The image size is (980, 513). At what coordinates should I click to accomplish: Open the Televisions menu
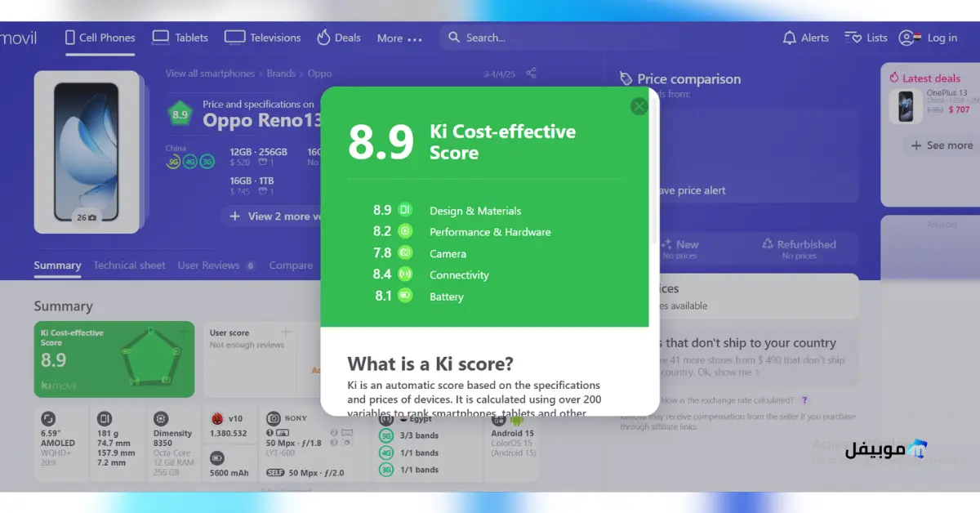[263, 38]
